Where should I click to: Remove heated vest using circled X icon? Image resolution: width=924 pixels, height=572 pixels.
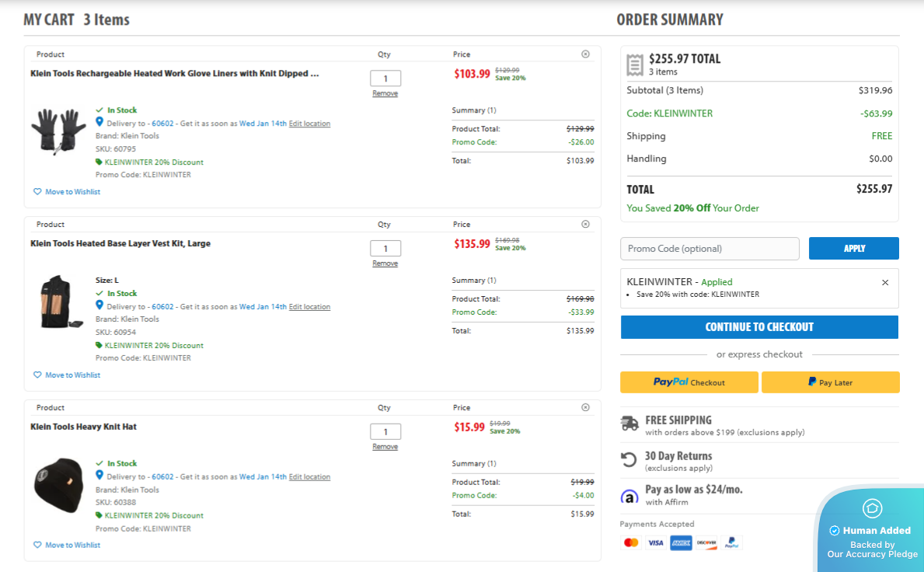(x=585, y=224)
